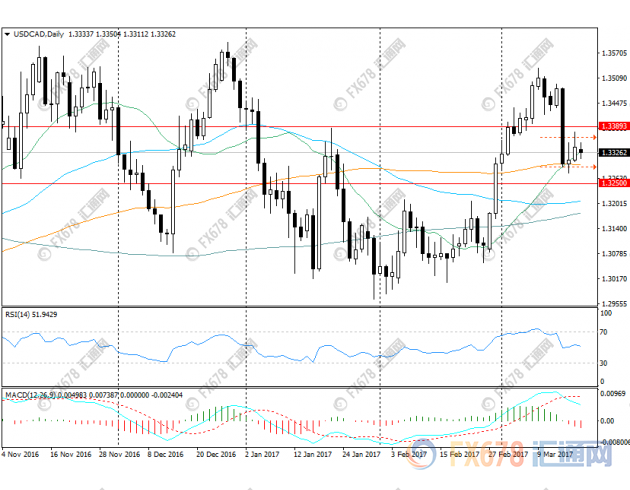The image size is (630, 490).
Task: Select the 20 Dec 2016 date label
Action: click(216, 455)
